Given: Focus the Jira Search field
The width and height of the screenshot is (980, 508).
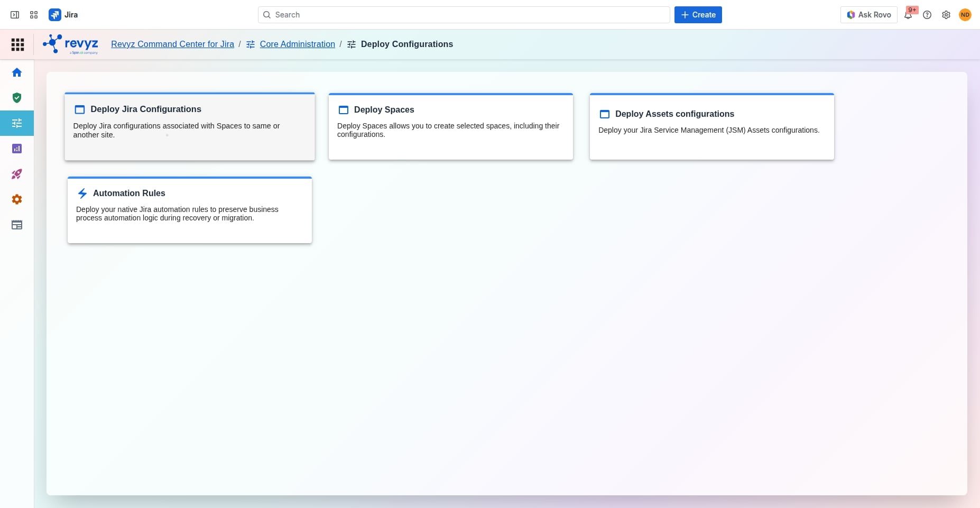Looking at the screenshot, I should (x=464, y=15).
